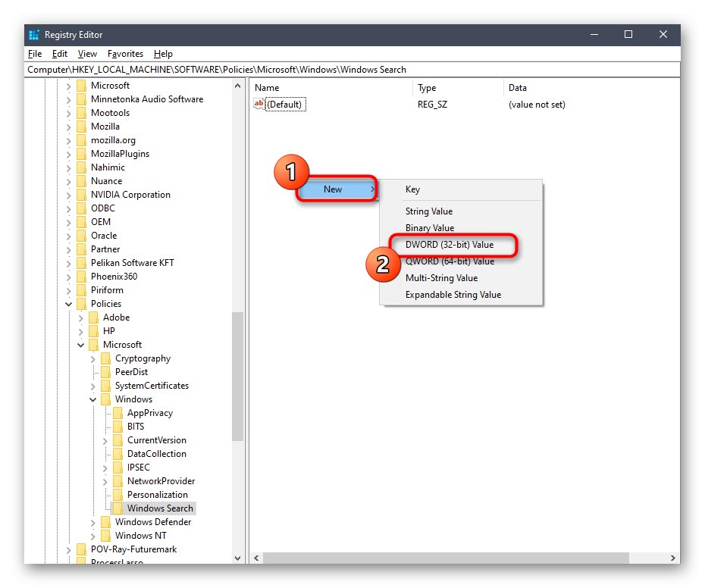Click the folder icon beside Adobe

[x=93, y=317]
